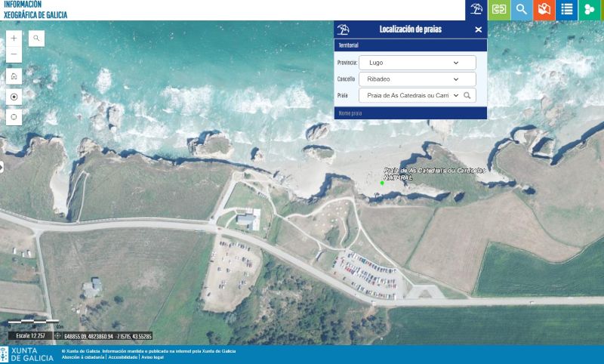Locate my position on map
Viewport: 604px width, 364px height.
(x=14, y=97)
